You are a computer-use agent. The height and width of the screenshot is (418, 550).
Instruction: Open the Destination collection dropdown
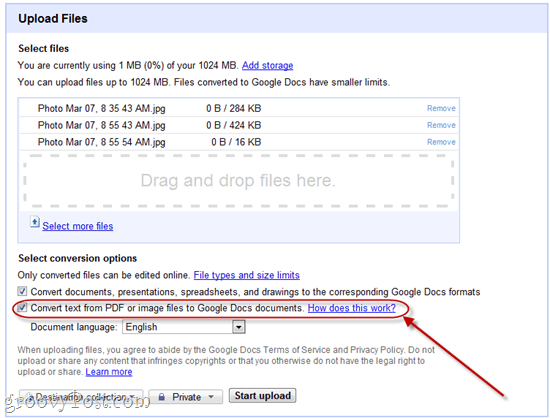[81, 397]
